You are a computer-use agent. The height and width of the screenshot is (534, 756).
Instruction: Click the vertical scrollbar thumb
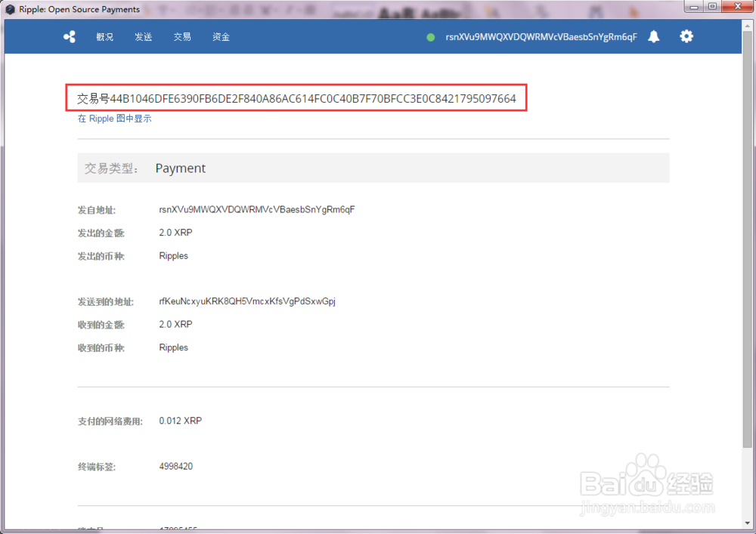(748, 239)
